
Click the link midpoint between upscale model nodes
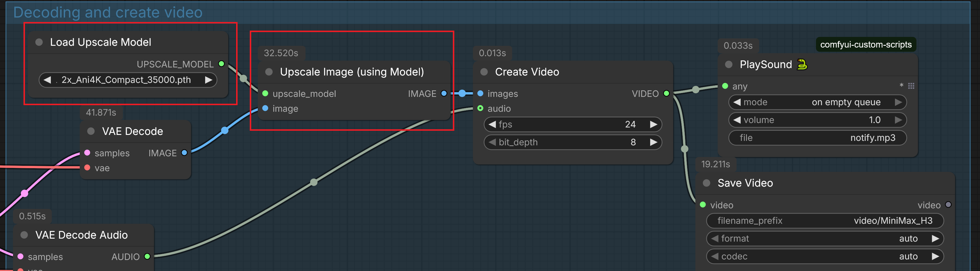click(x=244, y=79)
